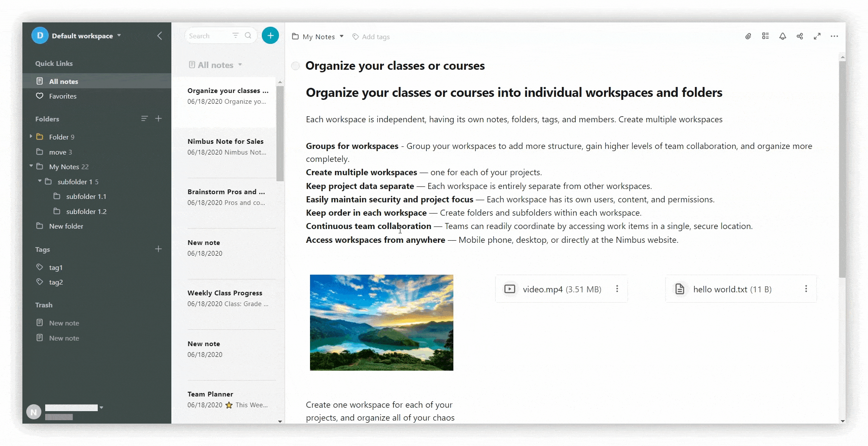Click the blue add note button
Image resolution: width=868 pixels, height=446 pixels.
(270, 36)
